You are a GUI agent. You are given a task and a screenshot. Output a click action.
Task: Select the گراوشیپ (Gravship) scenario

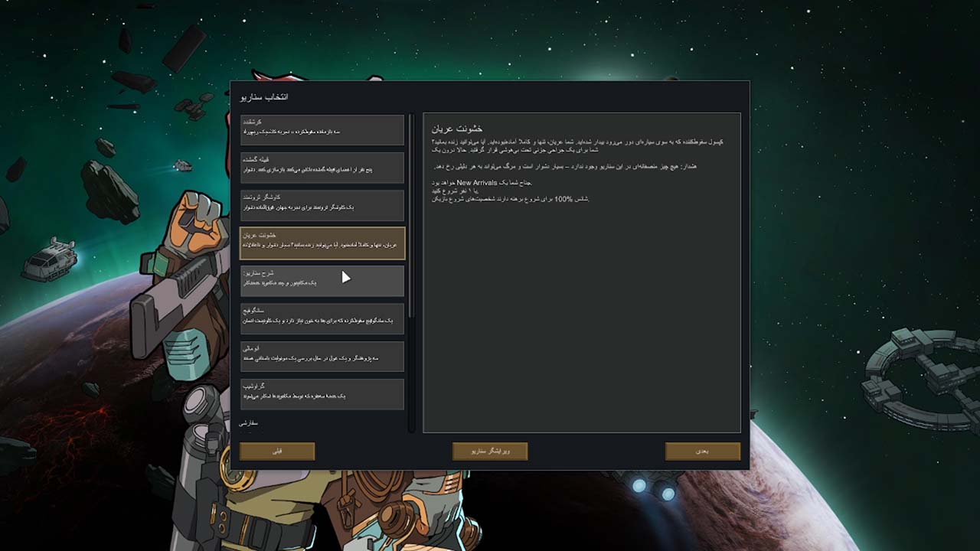click(x=322, y=393)
